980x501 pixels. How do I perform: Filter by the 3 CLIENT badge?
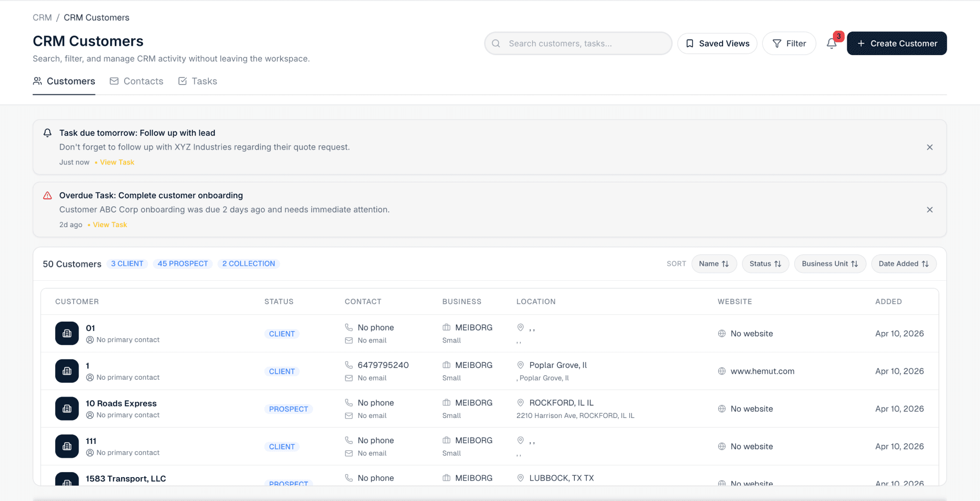127,264
